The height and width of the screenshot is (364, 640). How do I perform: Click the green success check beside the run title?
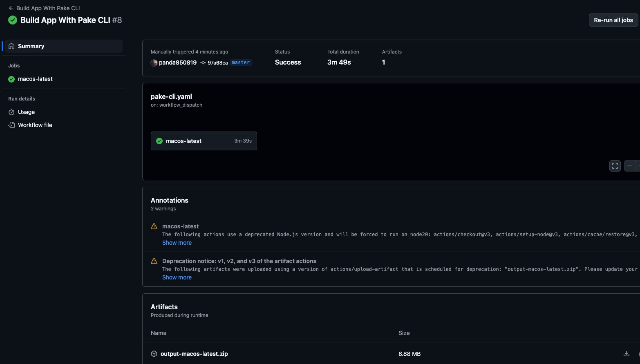pyautogui.click(x=13, y=20)
